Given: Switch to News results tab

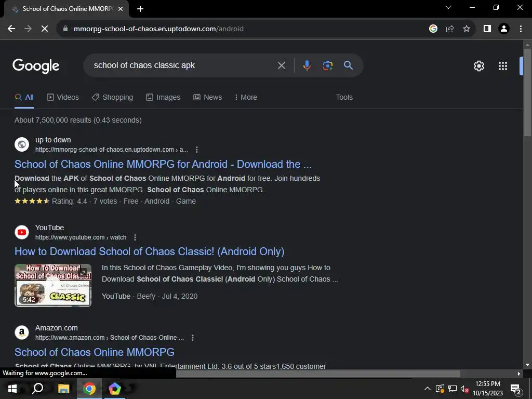Looking at the screenshot, I should click(x=208, y=97).
